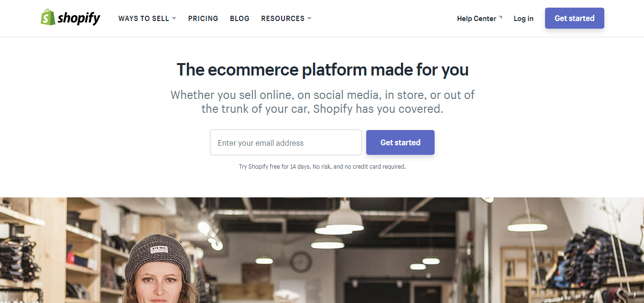Viewport: 644px width, 303px height.
Task: Click the email address input field
Action: [x=285, y=142]
